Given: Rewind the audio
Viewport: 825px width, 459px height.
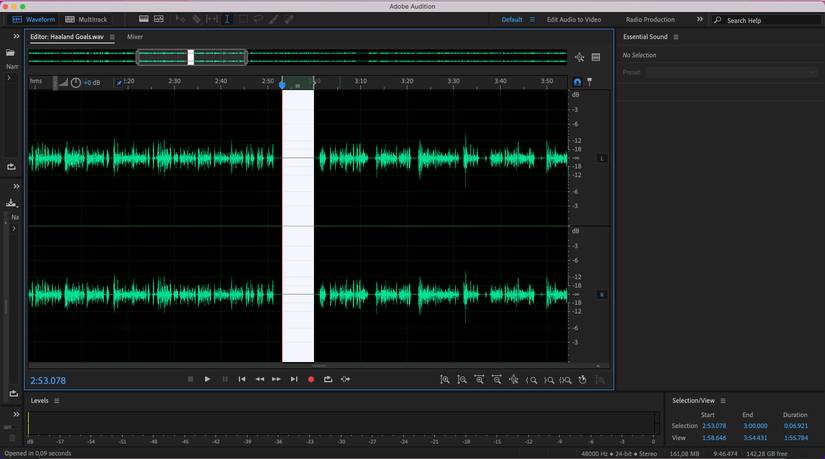Looking at the screenshot, I should [259, 379].
